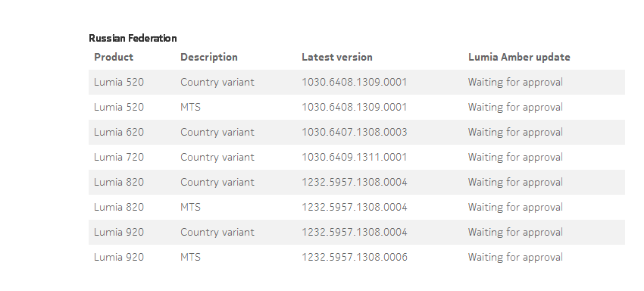The width and height of the screenshot is (644, 291).
Task: Click version 1030.6409.1311.0001
Action: tap(355, 158)
